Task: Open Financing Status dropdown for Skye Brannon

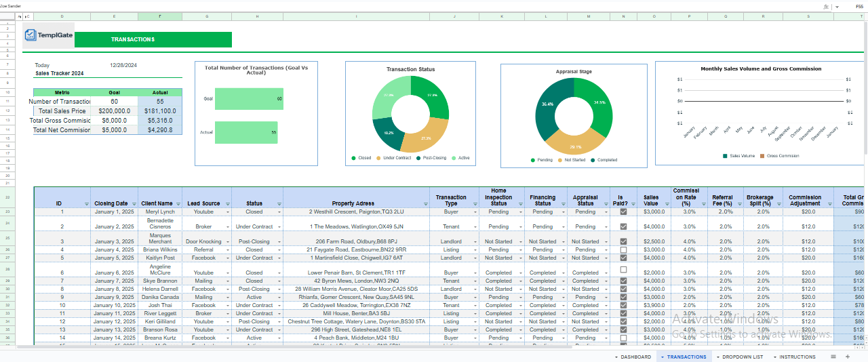Action: (562, 281)
